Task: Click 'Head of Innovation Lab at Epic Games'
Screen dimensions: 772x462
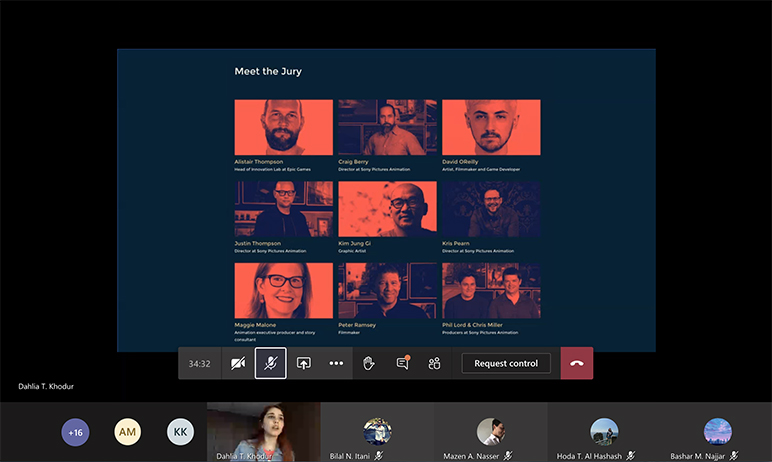Action: [272, 169]
